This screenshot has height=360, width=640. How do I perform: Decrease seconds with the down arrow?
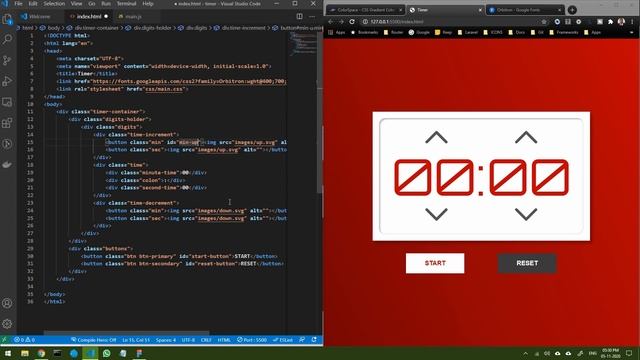[x=526, y=214]
